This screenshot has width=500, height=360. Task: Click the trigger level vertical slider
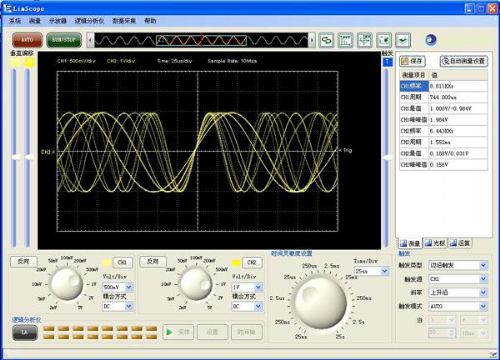387,157
